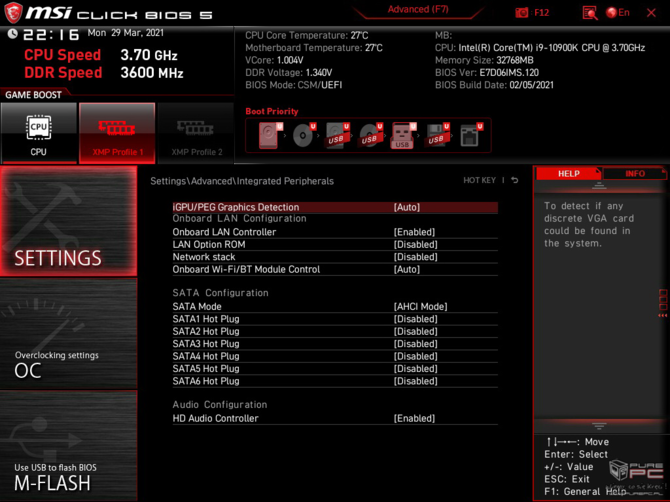Click the Memory Size 32768MB text
The image size is (670, 502).
(x=484, y=60)
